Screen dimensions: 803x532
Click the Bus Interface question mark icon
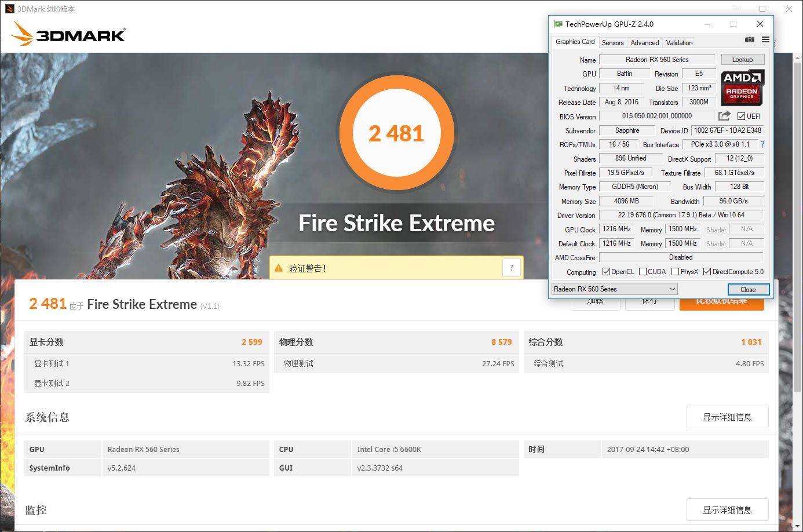click(x=762, y=144)
